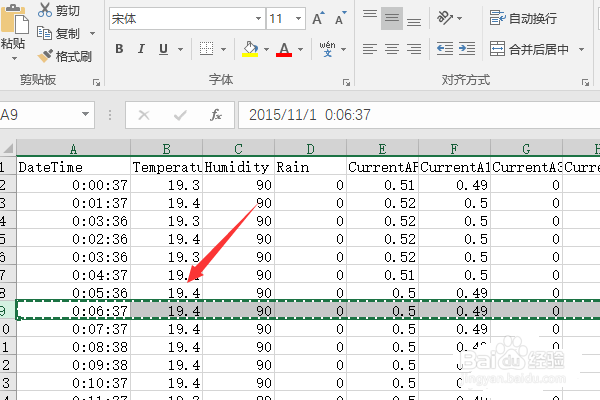Expand the Copy (复制) dropdown arrow
600x400 pixels.
point(92,34)
